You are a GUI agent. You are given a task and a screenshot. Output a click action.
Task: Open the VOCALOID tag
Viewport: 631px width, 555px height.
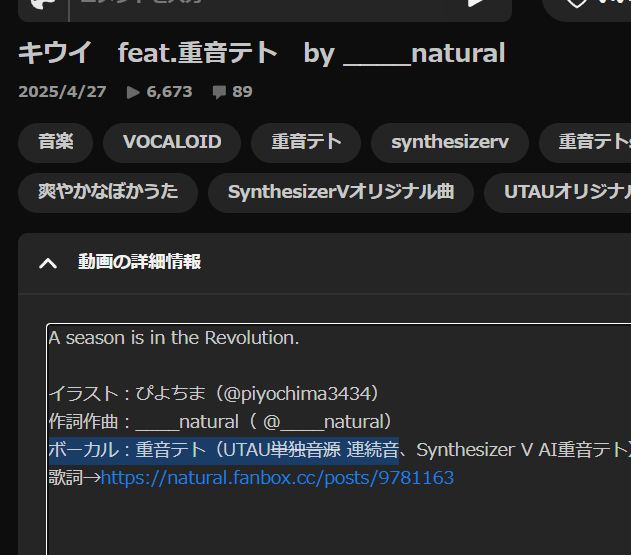[x=172, y=142]
